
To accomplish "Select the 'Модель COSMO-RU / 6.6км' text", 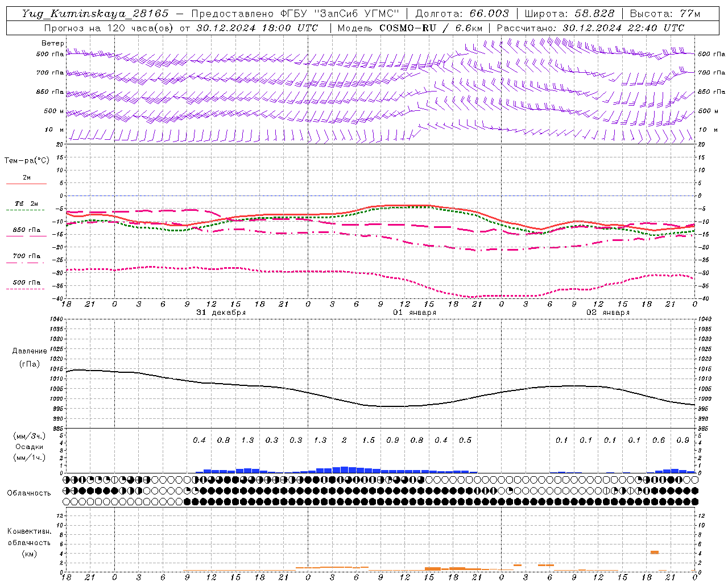I will 409,28.
